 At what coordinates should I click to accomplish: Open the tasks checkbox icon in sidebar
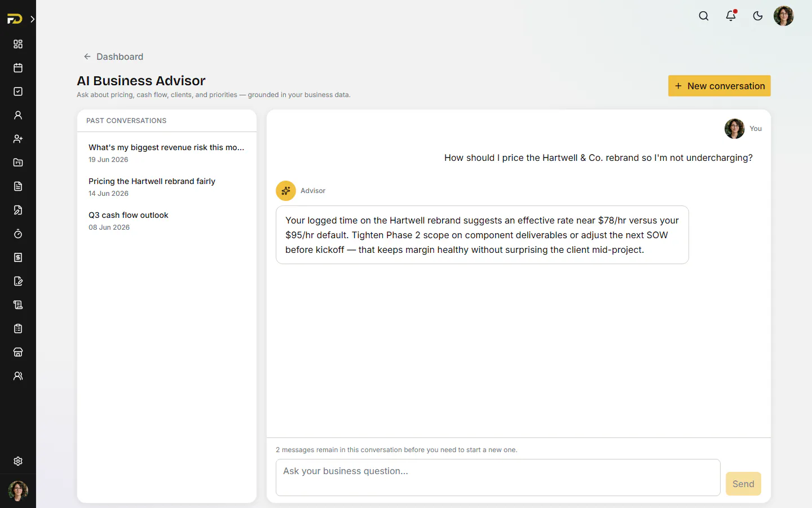point(18,91)
